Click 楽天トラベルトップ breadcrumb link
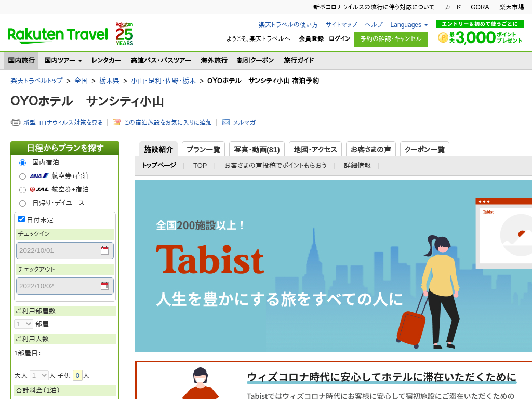 (x=37, y=81)
